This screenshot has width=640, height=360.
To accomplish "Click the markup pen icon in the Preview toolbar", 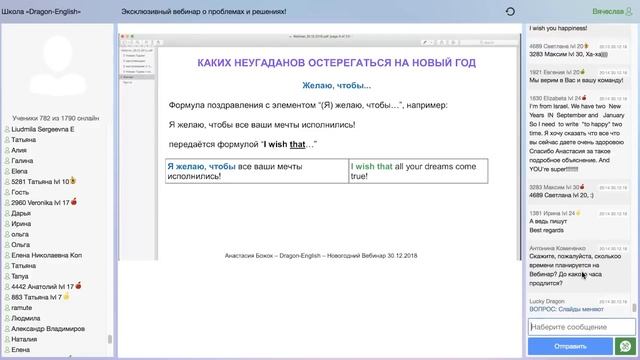I will tap(425, 42).
